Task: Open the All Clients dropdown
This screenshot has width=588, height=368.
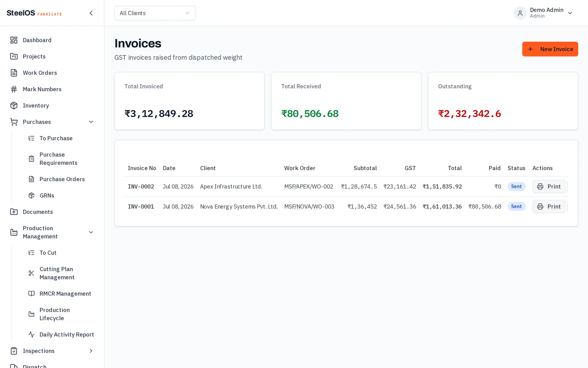Action: [155, 13]
